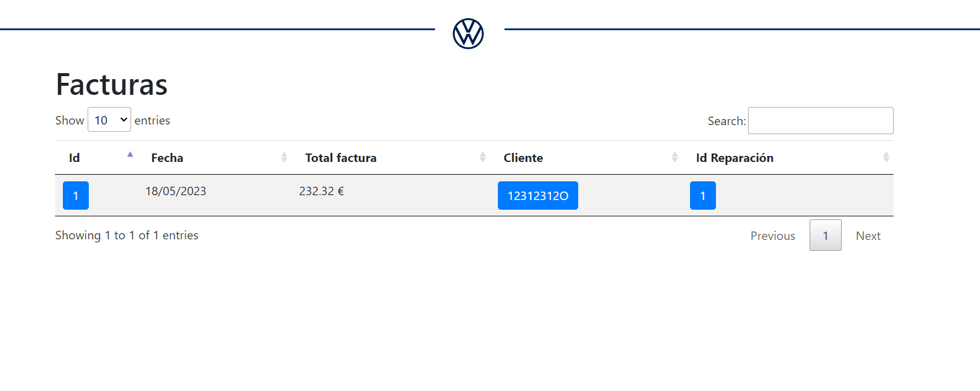This screenshot has height=391, width=980.
Task: Click the Total factura column sort arrows
Action: (x=482, y=158)
